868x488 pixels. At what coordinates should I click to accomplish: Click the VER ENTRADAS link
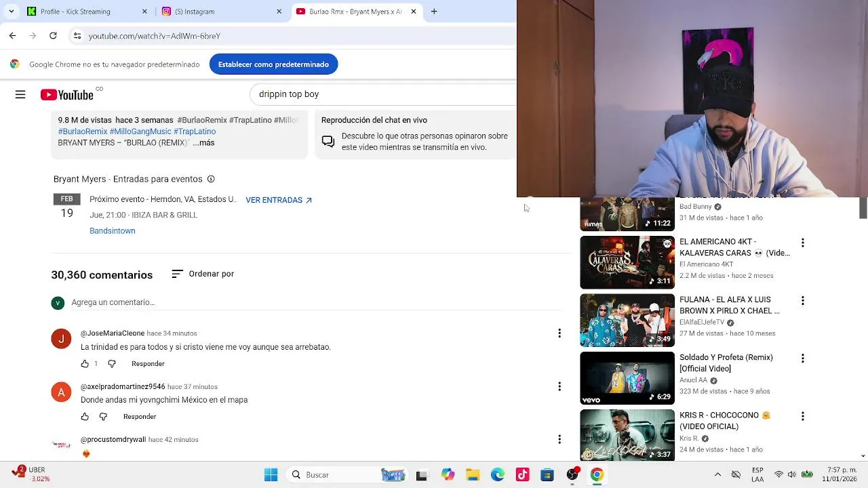279,200
